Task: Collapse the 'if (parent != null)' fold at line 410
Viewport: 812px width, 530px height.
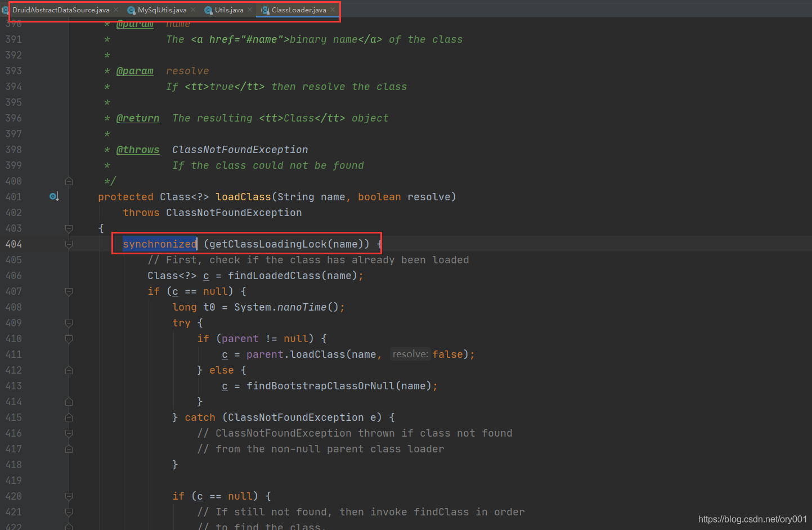Action: point(69,339)
